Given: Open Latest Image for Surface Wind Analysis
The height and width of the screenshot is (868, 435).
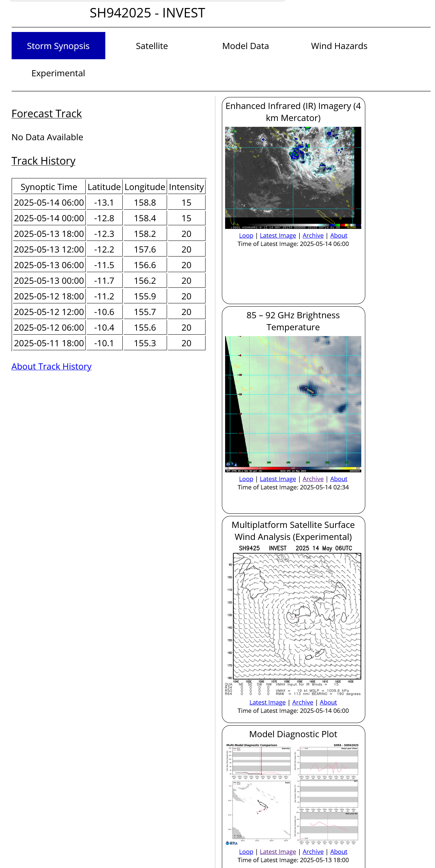Looking at the screenshot, I should pyautogui.click(x=268, y=702).
